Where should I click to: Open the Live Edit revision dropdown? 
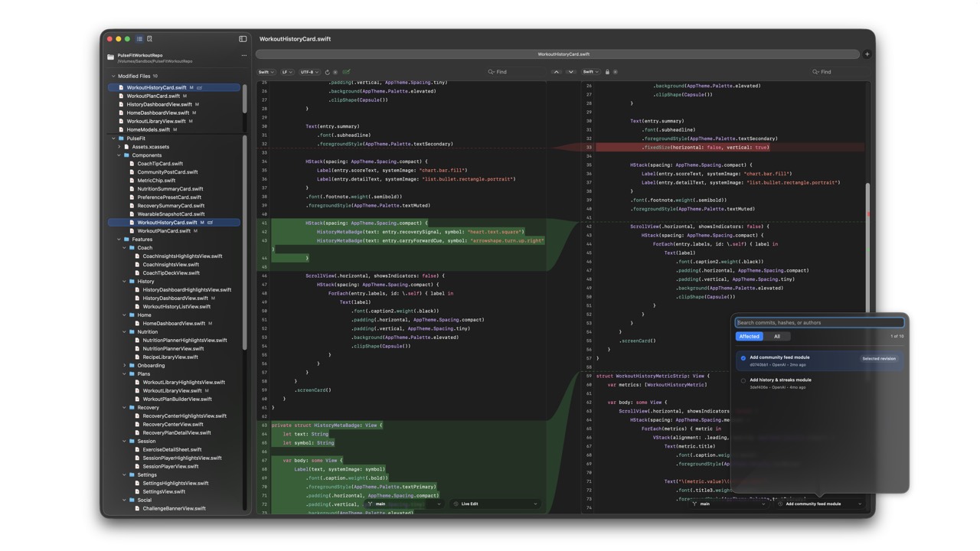pos(495,504)
